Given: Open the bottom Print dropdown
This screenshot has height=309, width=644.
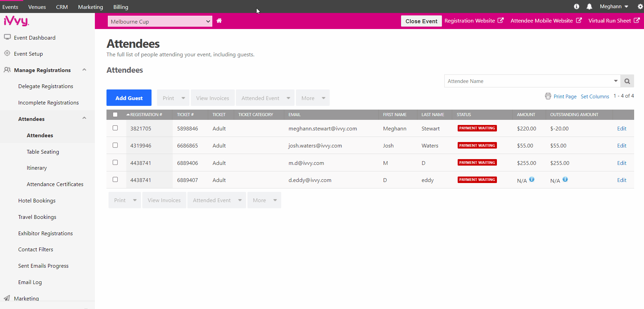Looking at the screenshot, I should (x=125, y=200).
